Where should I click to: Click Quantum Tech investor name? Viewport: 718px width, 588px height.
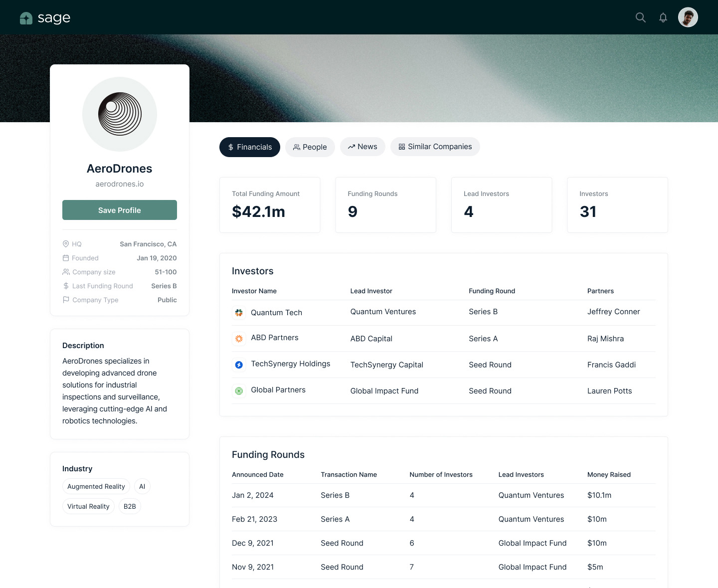coord(276,313)
